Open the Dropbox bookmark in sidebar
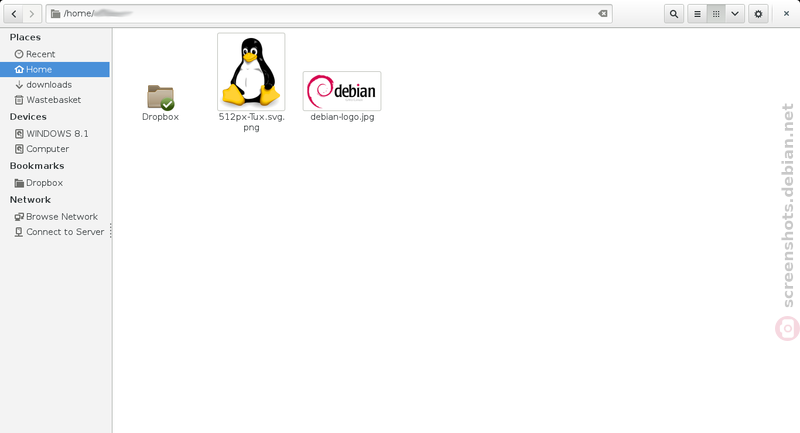Screen dimensions: 800x433 pyautogui.click(x=55, y=183)
